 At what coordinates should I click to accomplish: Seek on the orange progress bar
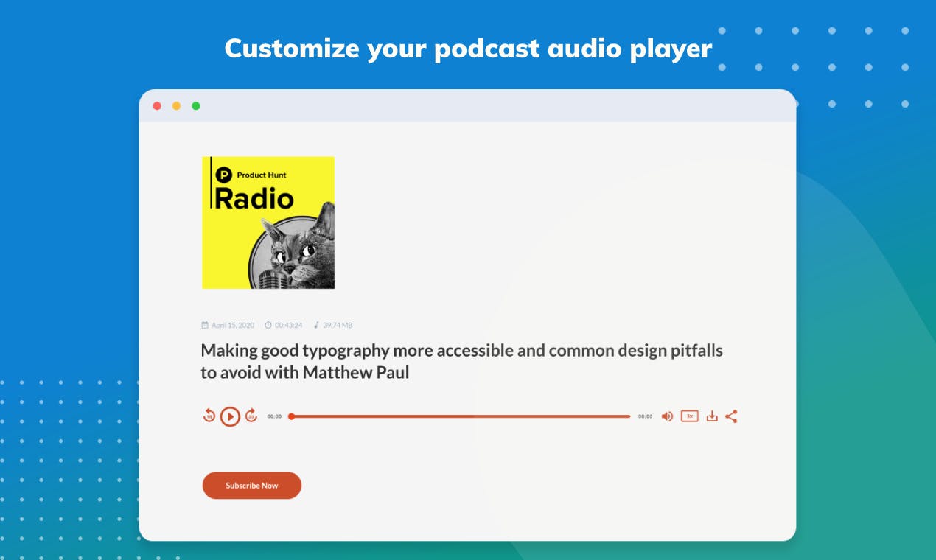click(461, 416)
